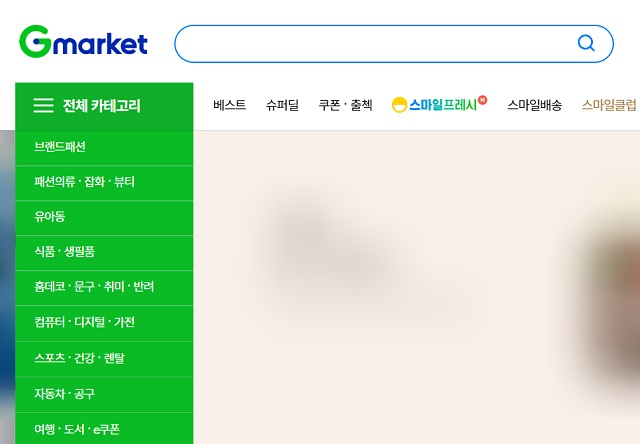640x444 pixels.
Task: Open 스마일프레시 link text
Action: (443, 105)
